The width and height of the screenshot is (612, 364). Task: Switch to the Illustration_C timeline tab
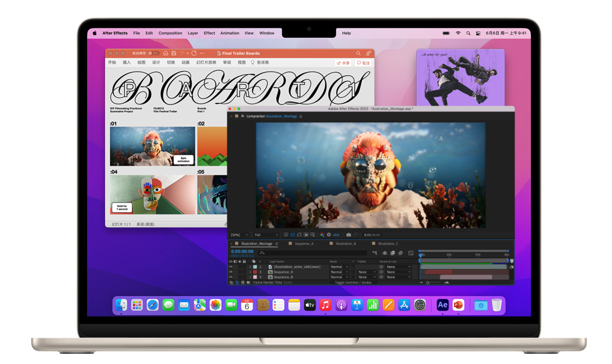coord(388,243)
